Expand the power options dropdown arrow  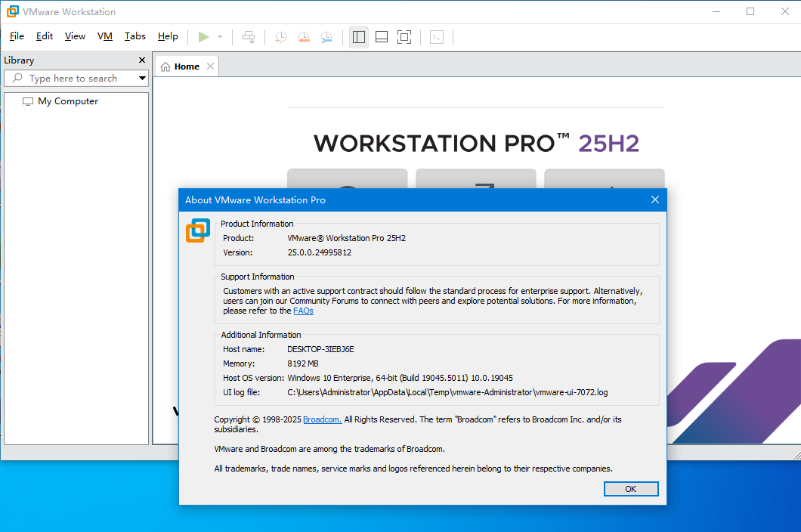(x=220, y=36)
